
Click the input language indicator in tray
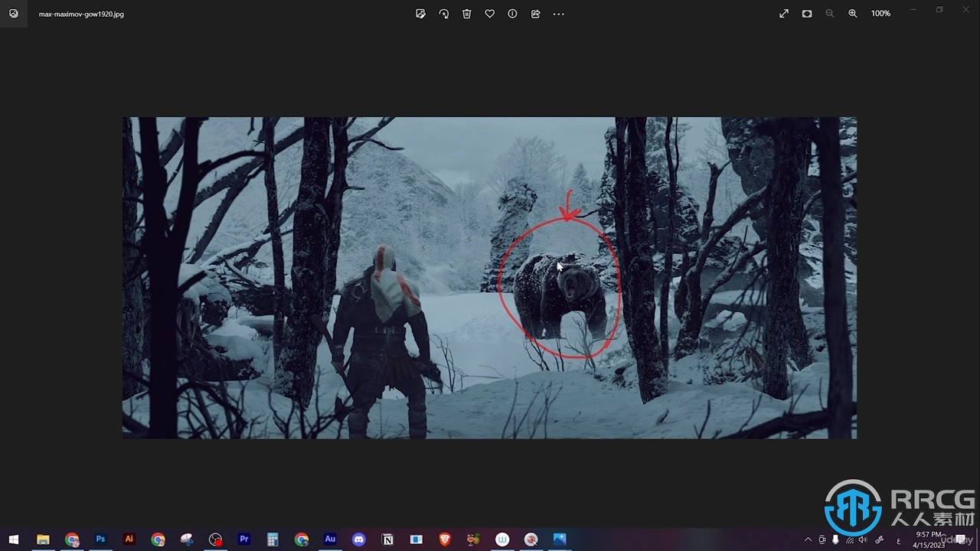[898, 540]
